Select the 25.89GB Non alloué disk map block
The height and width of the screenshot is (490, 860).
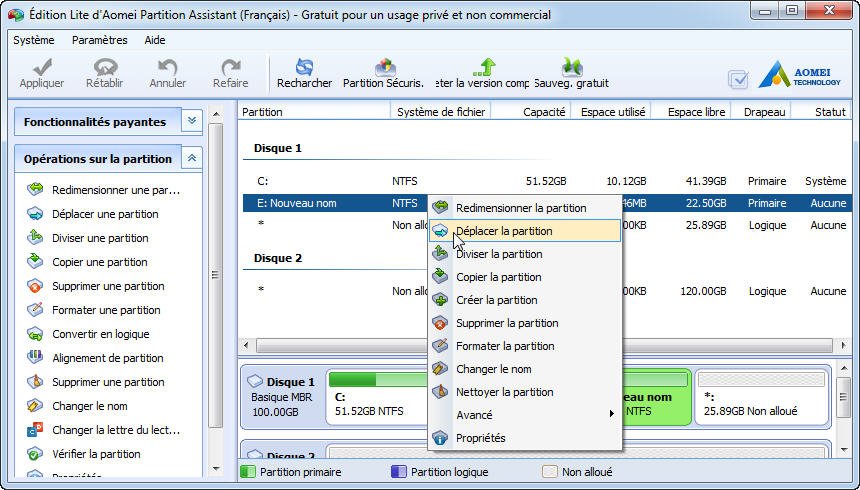click(x=762, y=398)
